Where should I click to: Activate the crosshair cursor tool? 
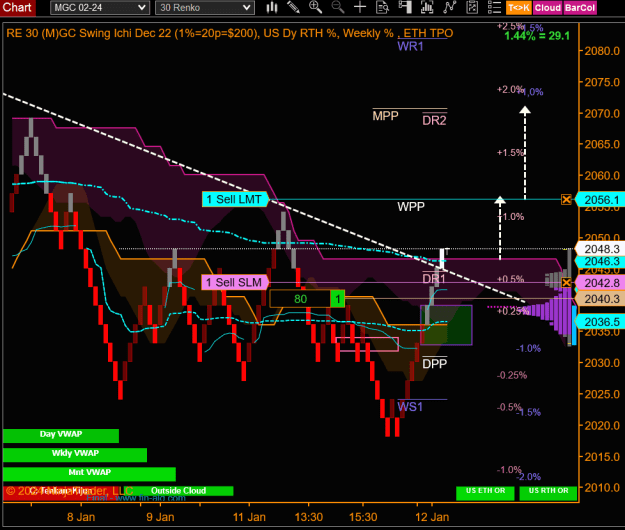[360, 7]
